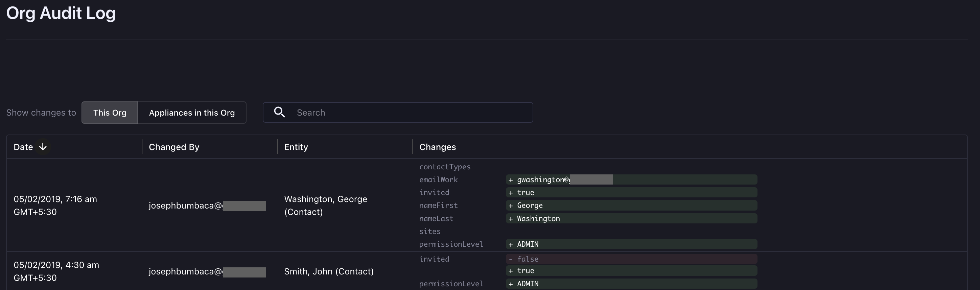Screen dimensions: 980x290
Task: Click the Show changes to label
Action: pos(41,113)
